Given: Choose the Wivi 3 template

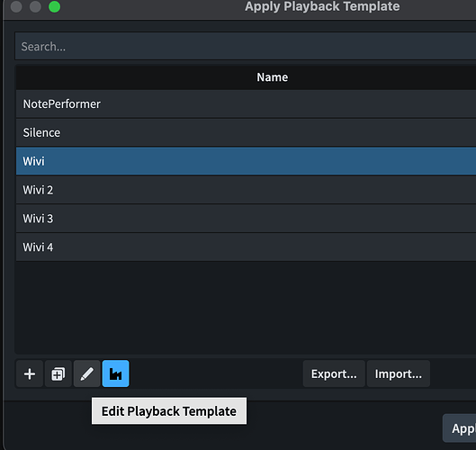Looking at the screenshot, I should coord(246,219).
